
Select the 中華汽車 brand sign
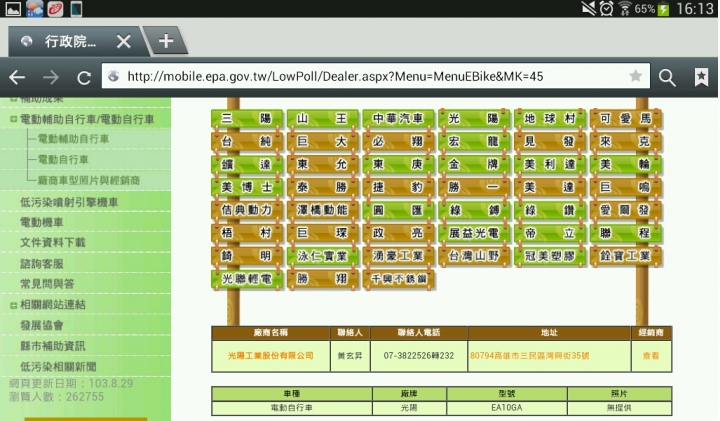[398, 118]
